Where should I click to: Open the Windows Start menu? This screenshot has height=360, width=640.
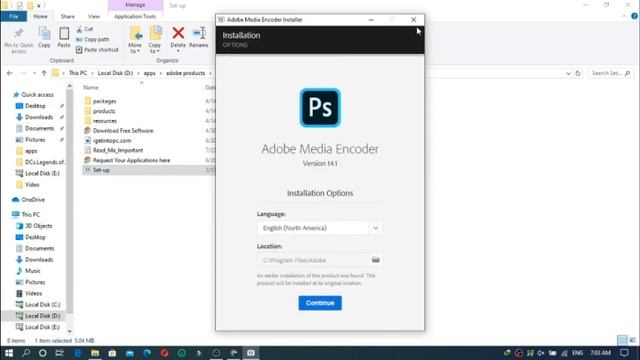point(9,353)
